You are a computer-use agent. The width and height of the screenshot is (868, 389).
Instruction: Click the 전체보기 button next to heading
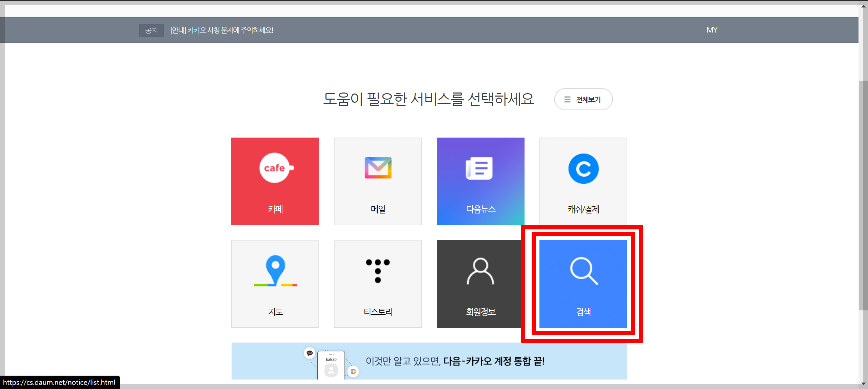[583, 99]
